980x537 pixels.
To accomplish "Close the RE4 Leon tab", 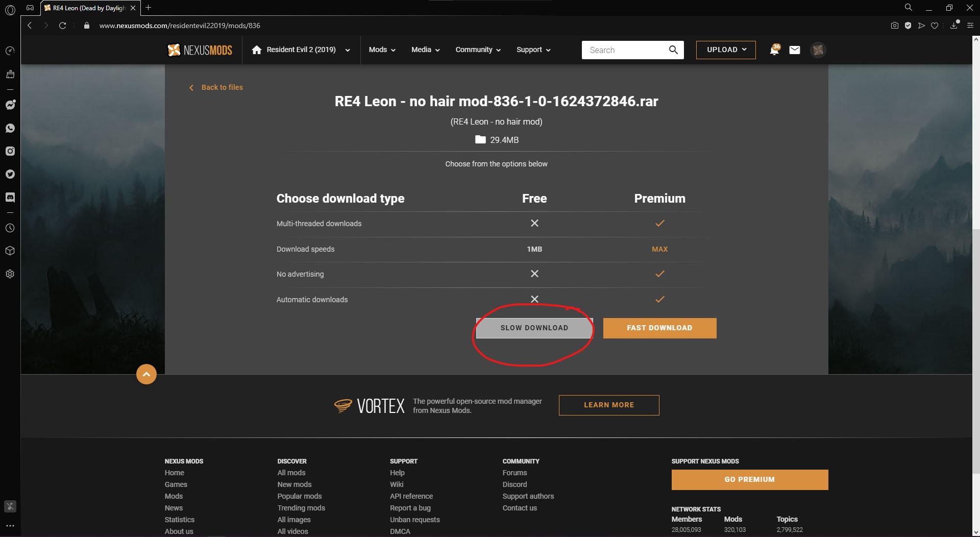I will [x=133, y=8].
